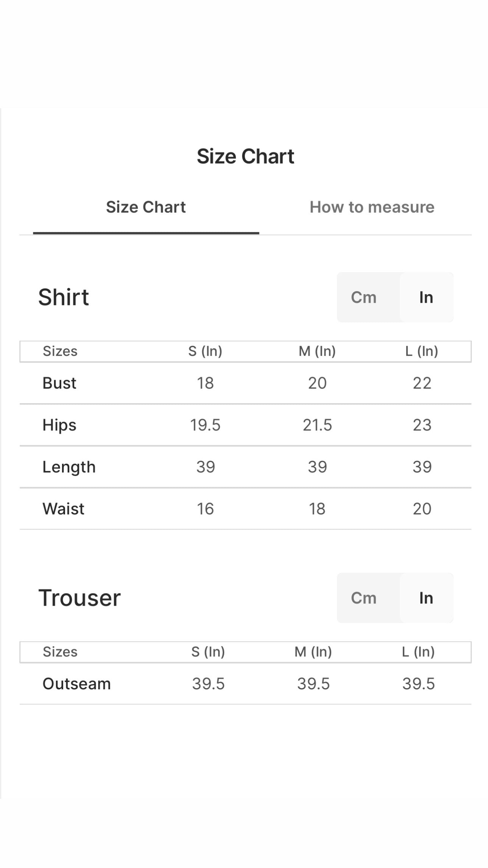Switch Trouser units to In

426,598
